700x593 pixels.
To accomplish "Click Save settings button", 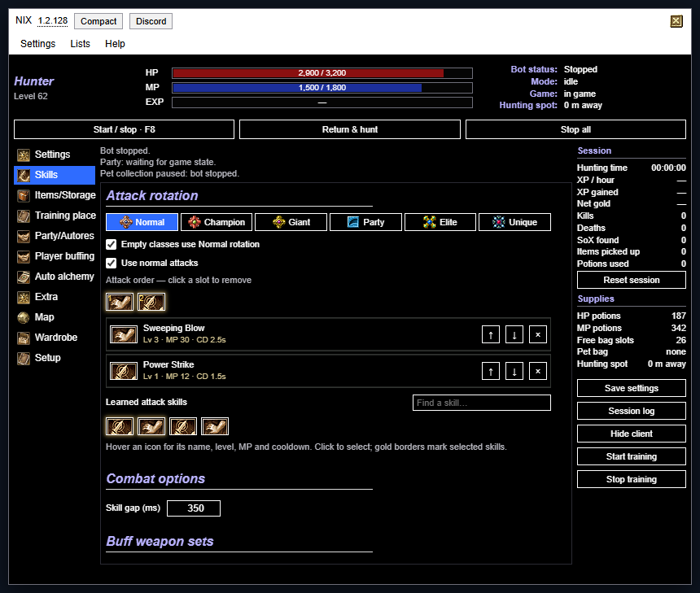I will (632, 388).
